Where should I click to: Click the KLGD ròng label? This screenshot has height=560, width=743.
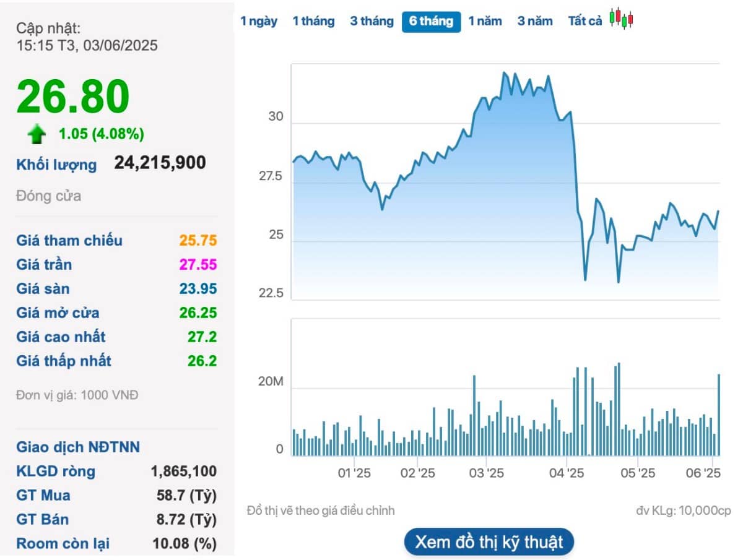56,472
